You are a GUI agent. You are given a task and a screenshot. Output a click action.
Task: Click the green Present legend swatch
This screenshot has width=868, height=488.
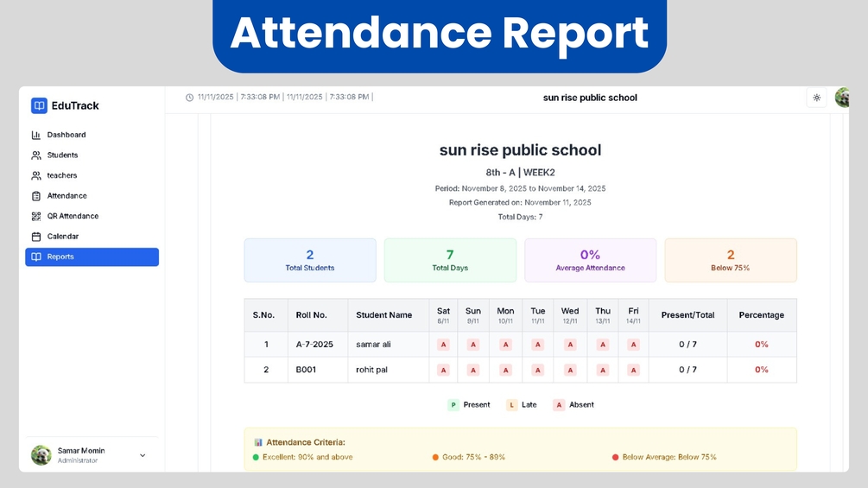(x=453, y=405)
